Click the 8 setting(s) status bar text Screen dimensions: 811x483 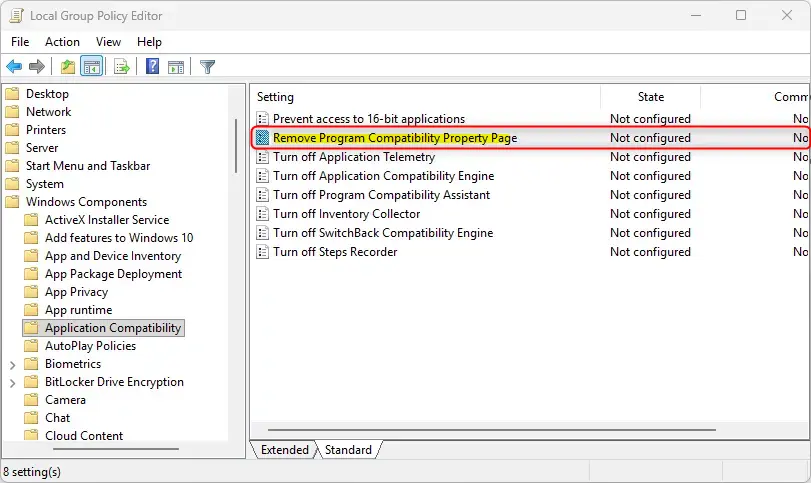32,472
